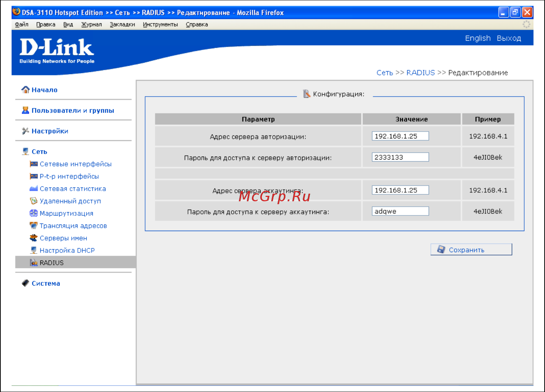Click the RADIUS sidebar icon
The width and height of the screenshot is (545, 392).
point(34,262)
